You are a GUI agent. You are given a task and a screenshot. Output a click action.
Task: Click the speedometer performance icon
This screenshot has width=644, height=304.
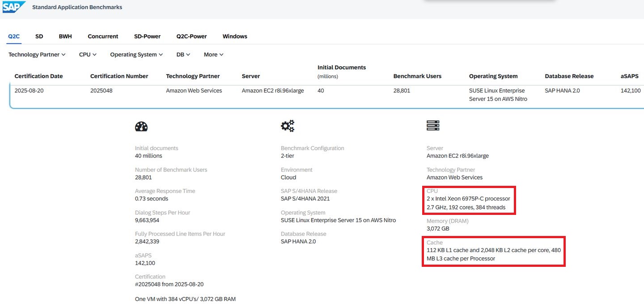click(141, 127)
